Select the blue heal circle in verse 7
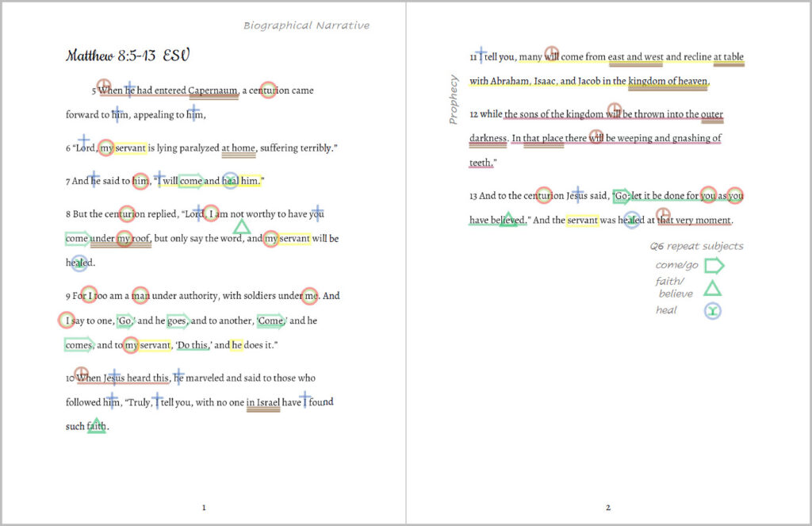 [230, 180]
